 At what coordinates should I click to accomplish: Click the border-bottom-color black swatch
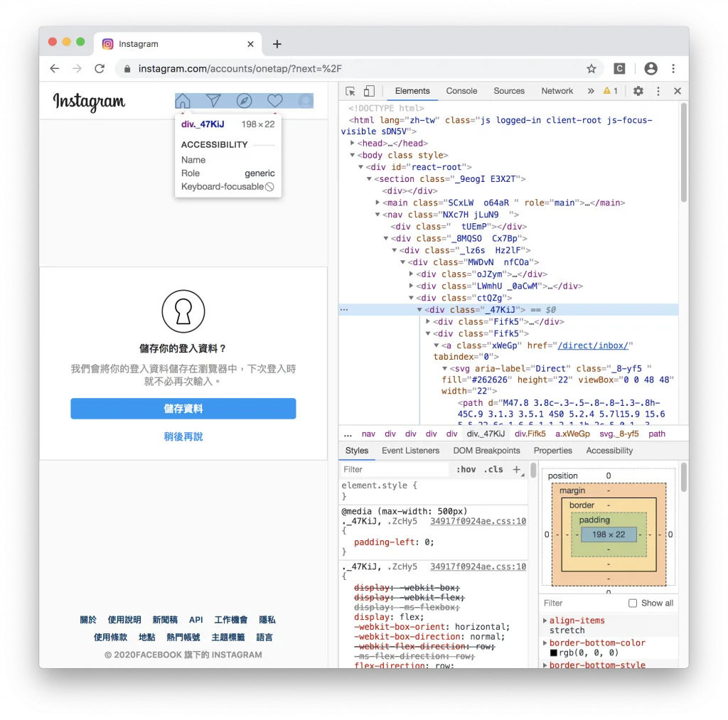click(553, 652)
